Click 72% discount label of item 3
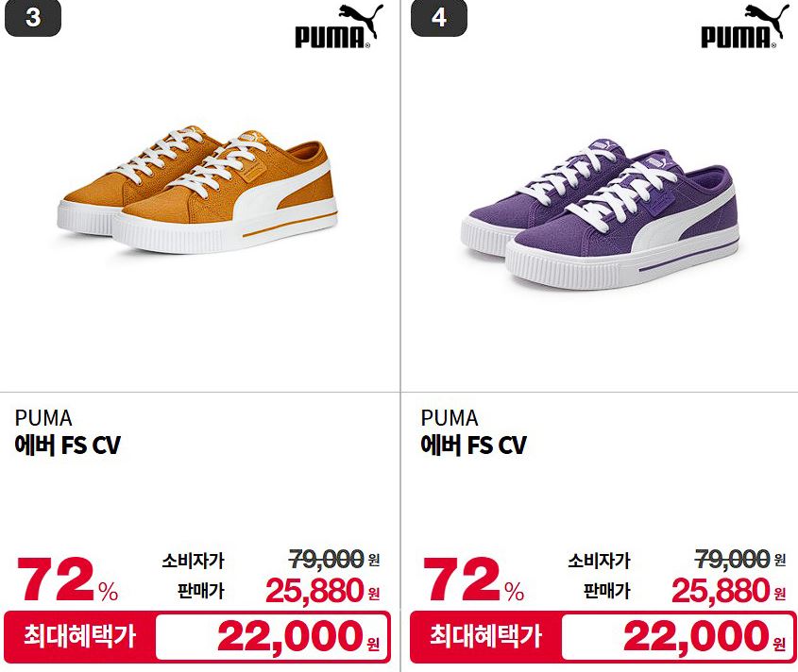Screen dimensions: 798x672 pos(68,580)
